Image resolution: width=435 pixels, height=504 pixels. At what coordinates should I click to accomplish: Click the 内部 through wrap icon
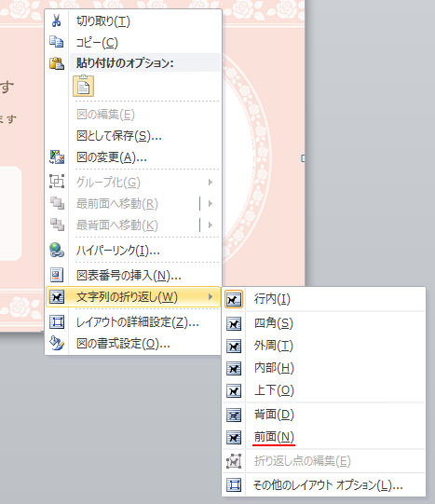[x=234, y=368]
